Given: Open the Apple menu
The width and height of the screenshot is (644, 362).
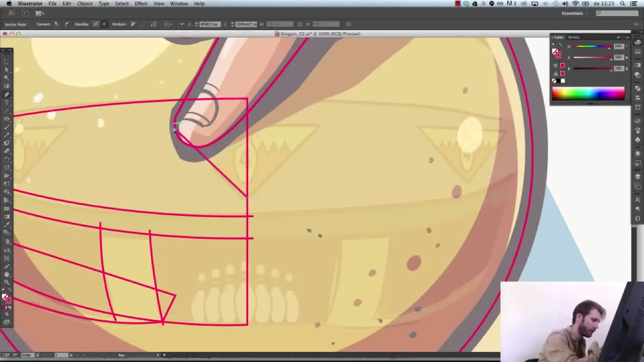Looking at the screenshot, I should coord(9,4).
